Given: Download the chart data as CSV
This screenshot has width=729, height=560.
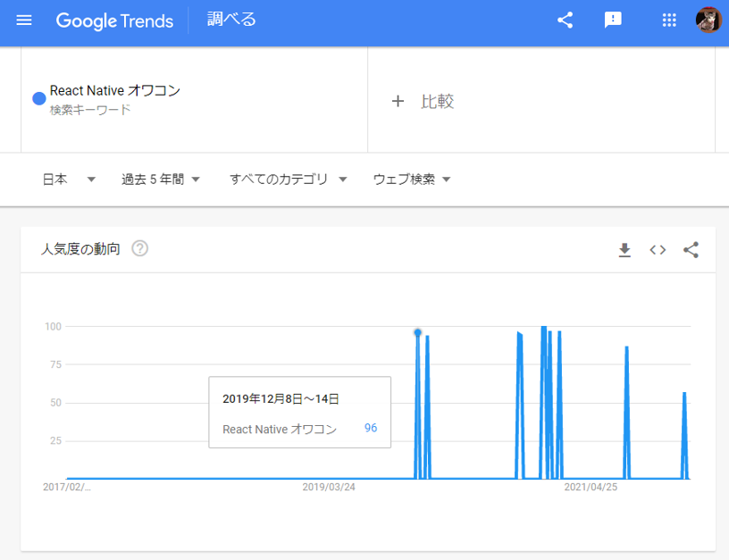Looking at the screenshot, I should point(624,250).
